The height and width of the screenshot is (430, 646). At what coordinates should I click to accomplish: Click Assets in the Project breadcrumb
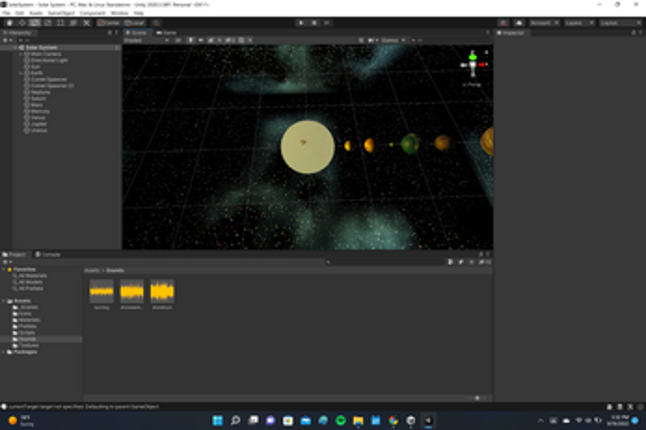coord(92,271)
